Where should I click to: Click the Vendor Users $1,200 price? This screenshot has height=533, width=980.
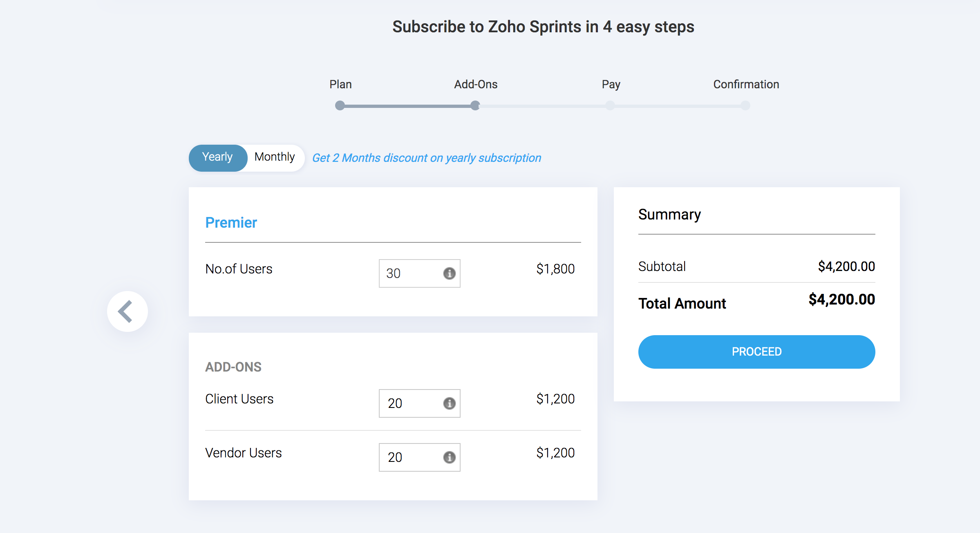click(x=555, y=453)
